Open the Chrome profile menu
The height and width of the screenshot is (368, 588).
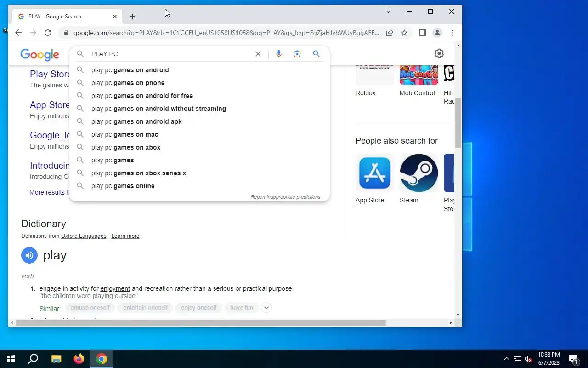pyautogui.click(x=437, y=33)
